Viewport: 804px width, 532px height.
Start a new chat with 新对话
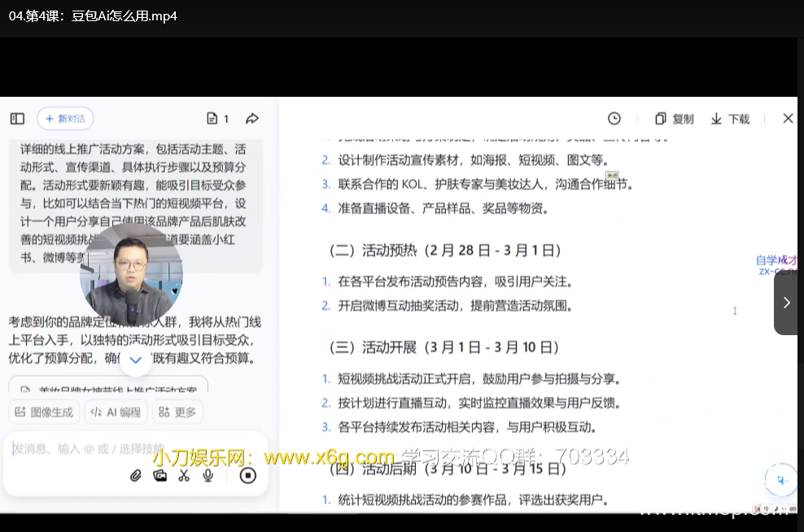[x=65, y=119]
